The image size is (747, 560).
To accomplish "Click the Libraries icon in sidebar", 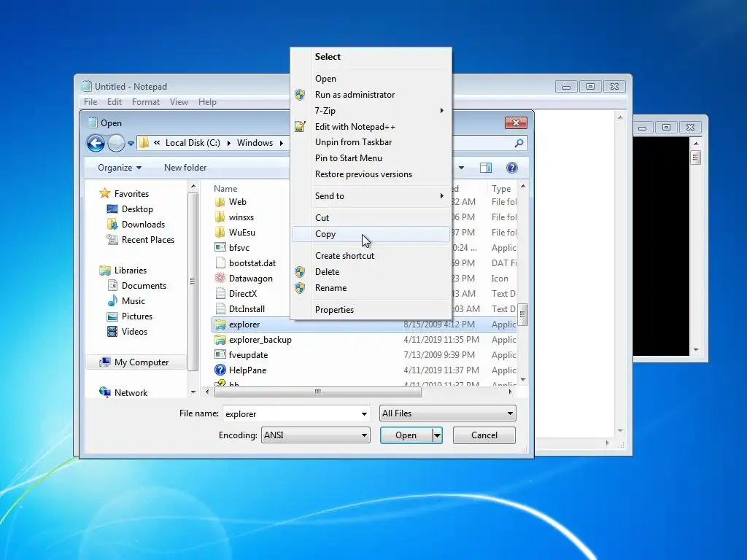I will [105, 270].
